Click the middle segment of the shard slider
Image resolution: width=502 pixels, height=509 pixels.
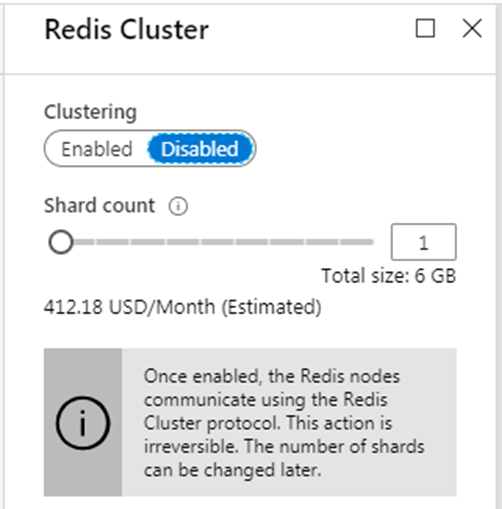(x=218, y=242)
